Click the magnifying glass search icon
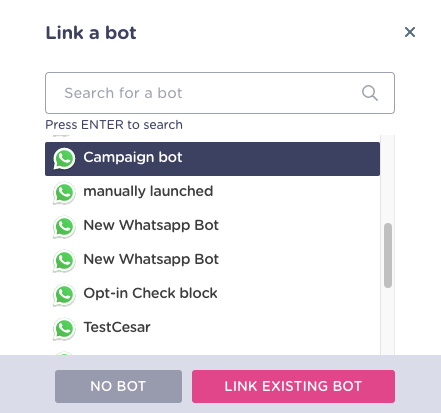The height and width of the screenshot is (413, 441). (x=370, y=93)
